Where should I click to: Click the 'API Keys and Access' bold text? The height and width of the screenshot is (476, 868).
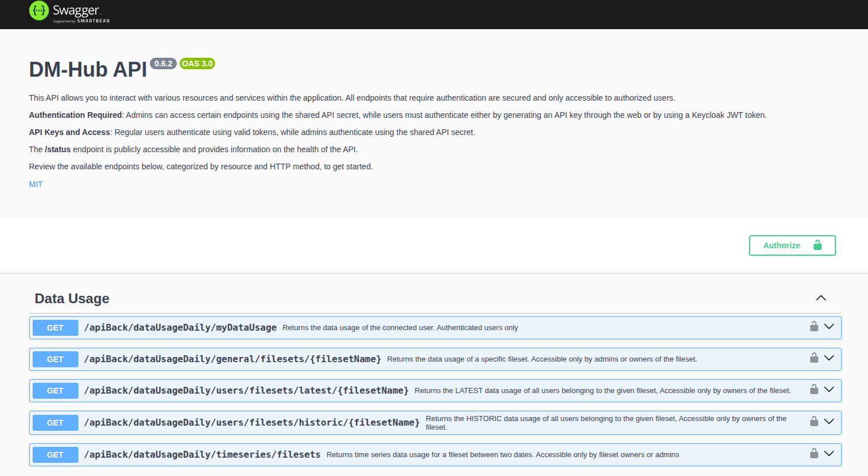[69, 132]
